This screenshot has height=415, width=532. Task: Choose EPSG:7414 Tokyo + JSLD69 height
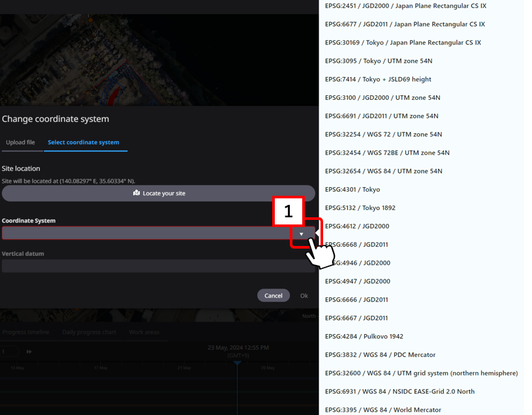(378, 80)
